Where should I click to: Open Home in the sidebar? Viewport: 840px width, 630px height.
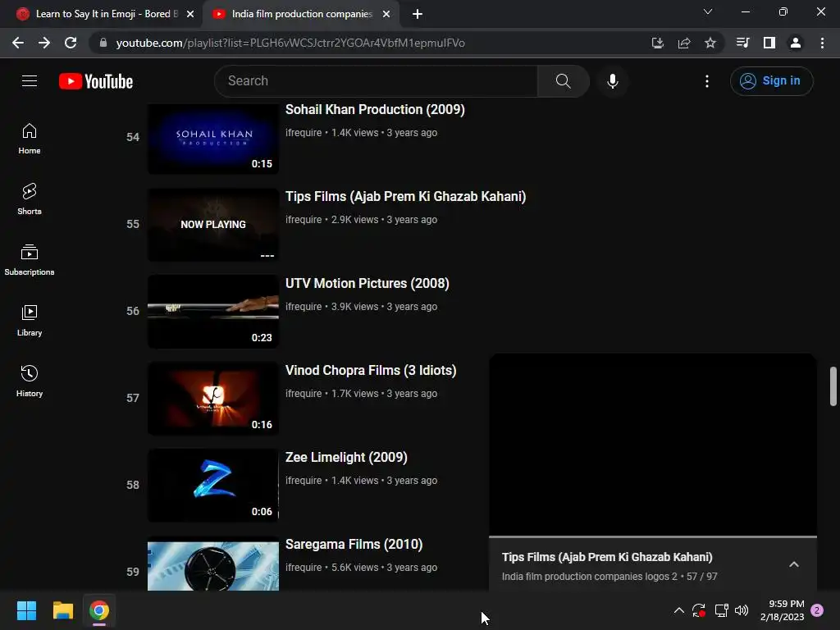30,139
